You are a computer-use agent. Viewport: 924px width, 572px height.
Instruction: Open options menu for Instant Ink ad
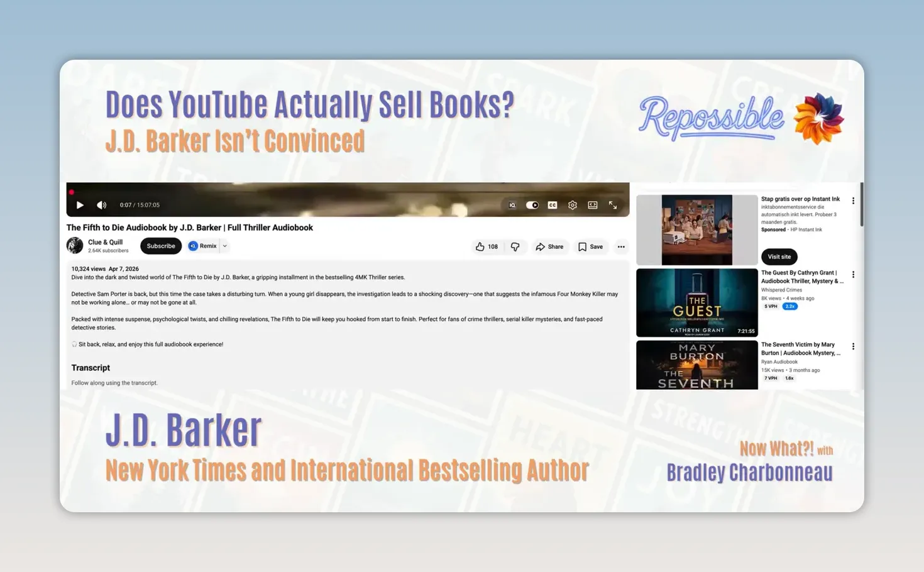point(853,201)
